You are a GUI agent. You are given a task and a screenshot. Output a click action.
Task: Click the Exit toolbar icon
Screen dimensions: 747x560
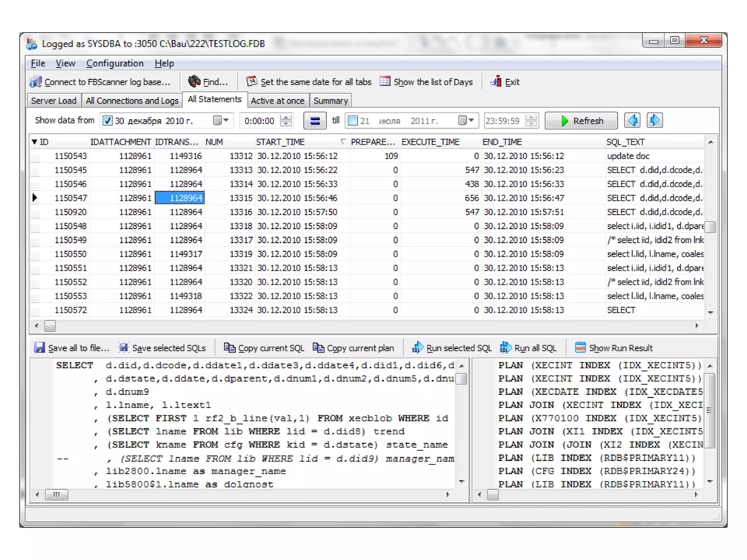point(496,82)
